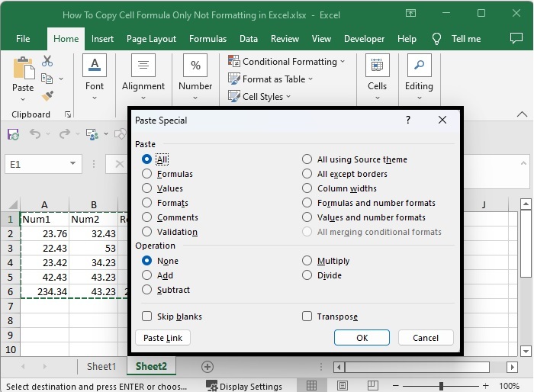Switch to the Sheet1 tab

pos(101,367)
